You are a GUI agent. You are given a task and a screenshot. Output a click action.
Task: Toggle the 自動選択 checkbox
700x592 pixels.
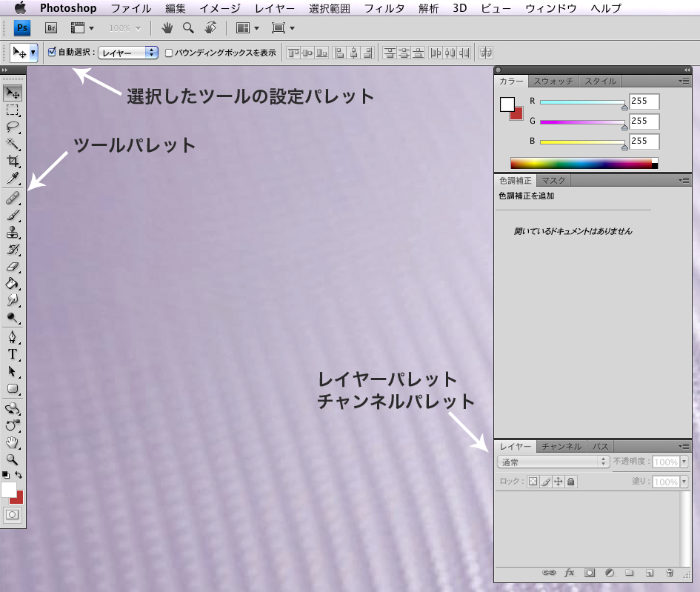coord(52,53)
